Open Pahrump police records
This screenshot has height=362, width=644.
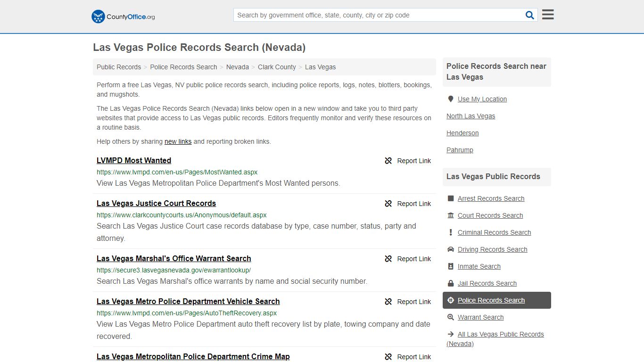coord(460,150)
